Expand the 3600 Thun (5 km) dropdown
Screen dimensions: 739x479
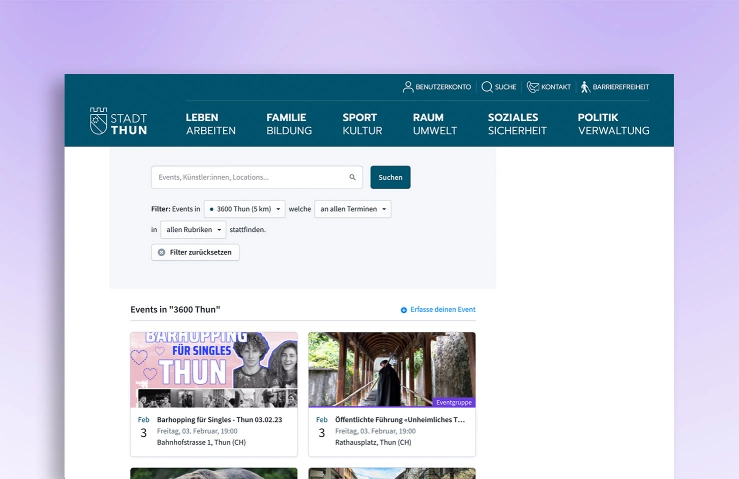pyautogui.click(x=245, y=209)
